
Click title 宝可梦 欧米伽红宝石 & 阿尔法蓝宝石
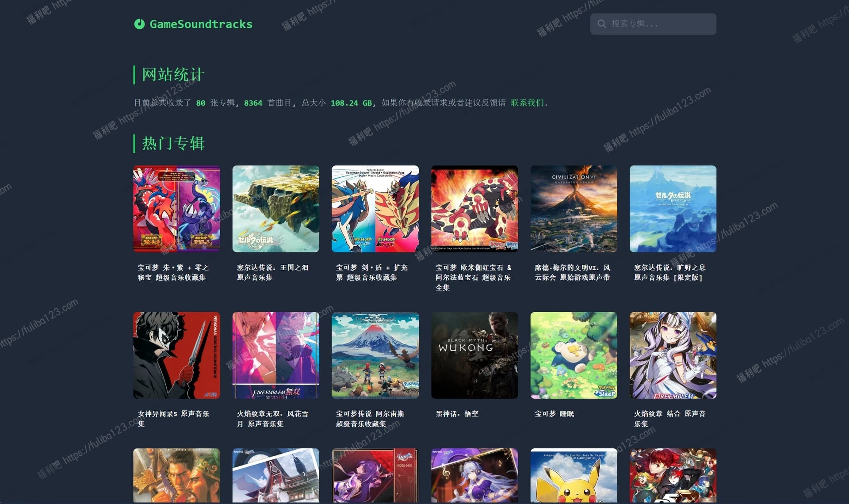pos(474,277)
